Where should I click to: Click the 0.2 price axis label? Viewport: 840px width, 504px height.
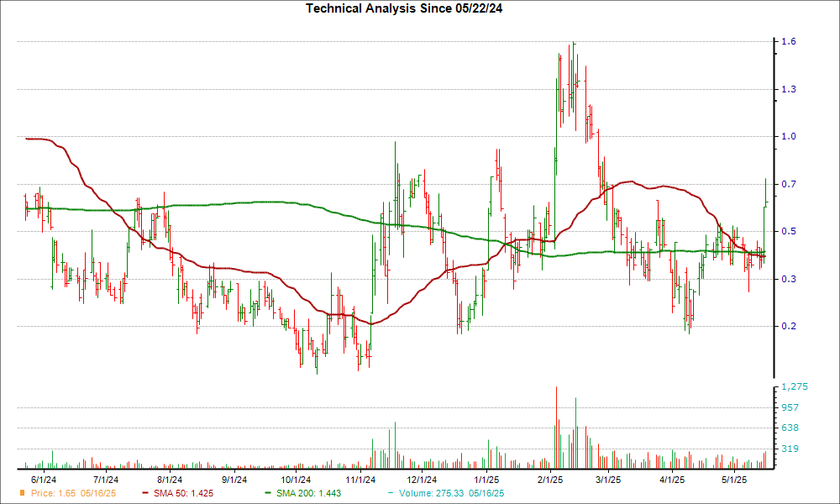789,326
